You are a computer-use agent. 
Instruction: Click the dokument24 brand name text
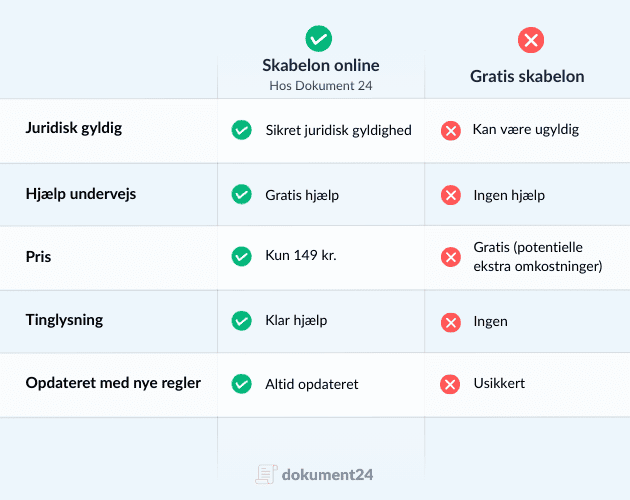coord(327,474)
